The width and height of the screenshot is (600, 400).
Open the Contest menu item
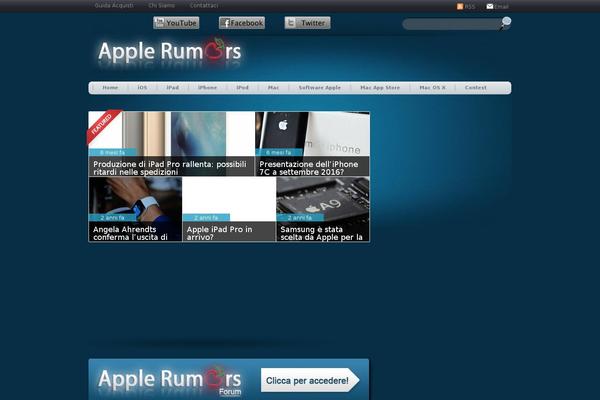[x=476, y=88]
